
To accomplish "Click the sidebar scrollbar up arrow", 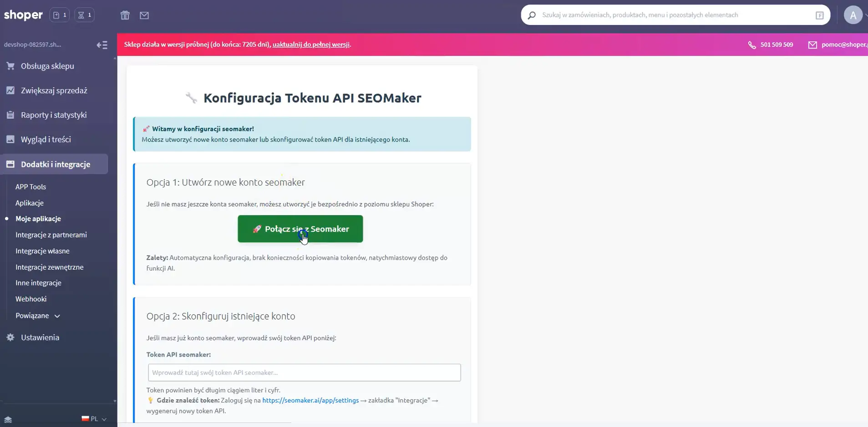I will pyautogui.click(x=115, y=58).
